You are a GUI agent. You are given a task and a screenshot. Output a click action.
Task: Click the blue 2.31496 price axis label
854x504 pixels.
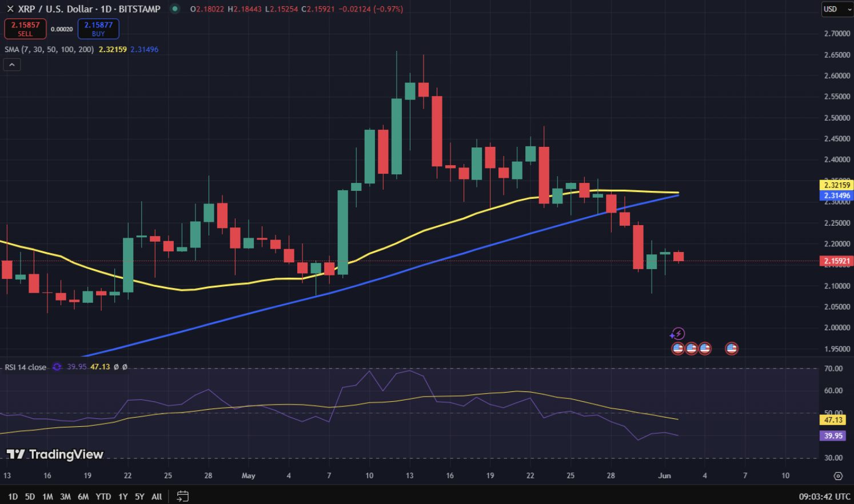tap(836, 195)
